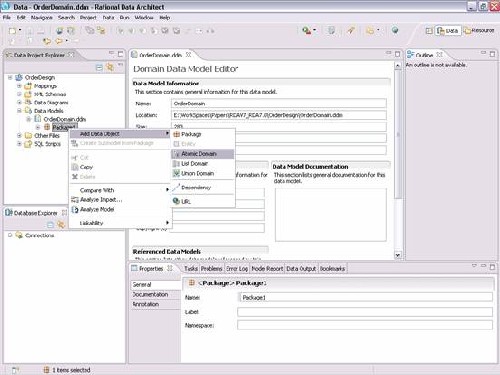Click the external tools run icon
Viewport: 500px width, 375px height.
point(306,31)
